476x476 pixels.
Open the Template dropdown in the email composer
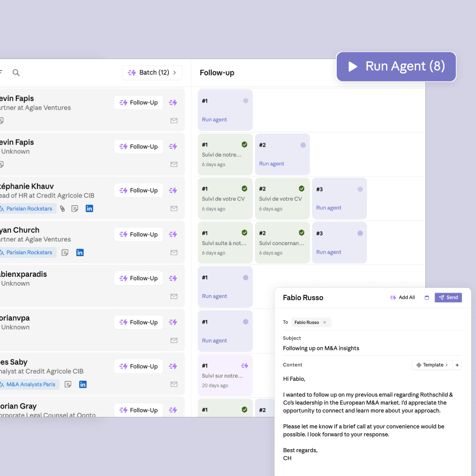point(432,365)
